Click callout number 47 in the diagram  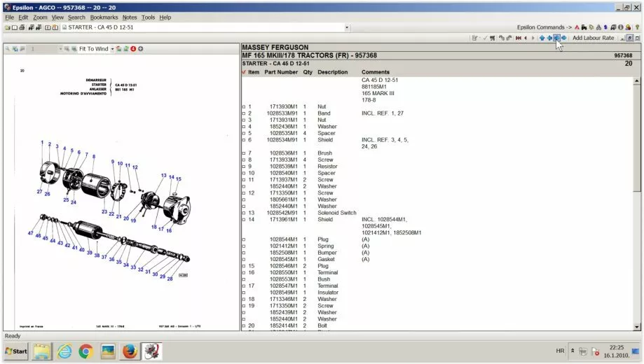[x=30, y=233]
